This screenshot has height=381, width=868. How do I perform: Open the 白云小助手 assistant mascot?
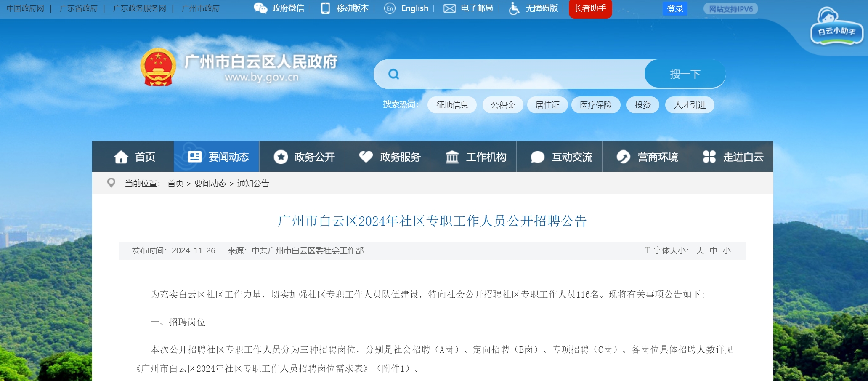tap(836, 28)
